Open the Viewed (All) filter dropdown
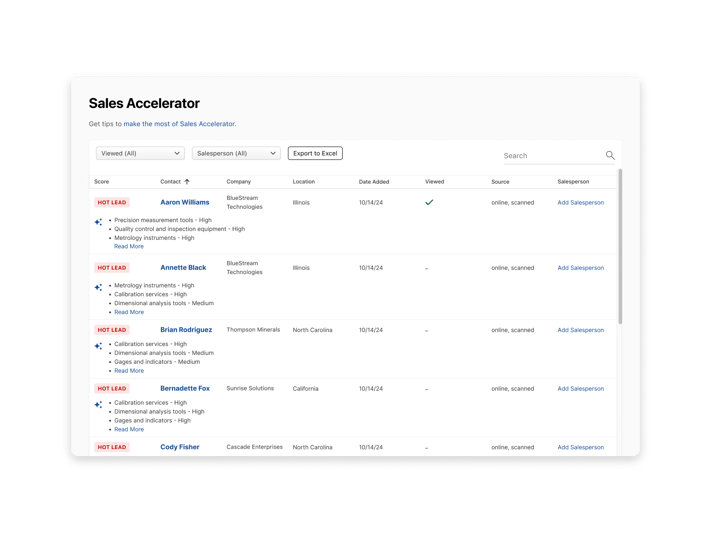This screenshot has height=533, width=711. tap(140, 154)
